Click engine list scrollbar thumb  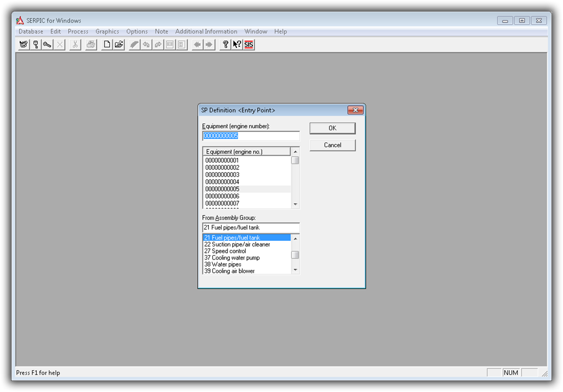(x=295, y=160)
